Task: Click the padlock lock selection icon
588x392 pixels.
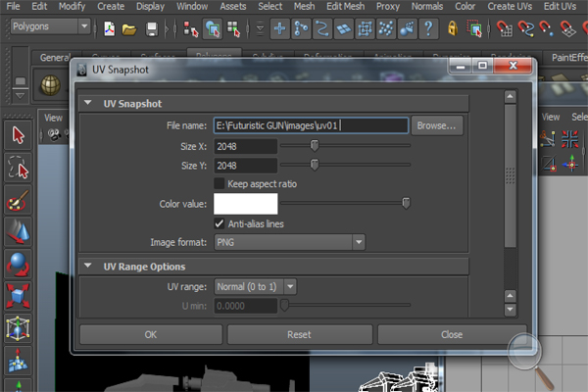Action: (453, 28)
